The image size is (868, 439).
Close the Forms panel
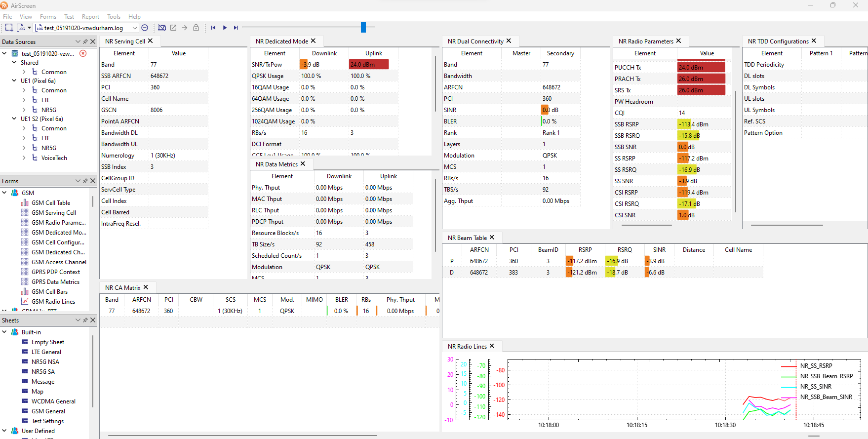point(93,181)
